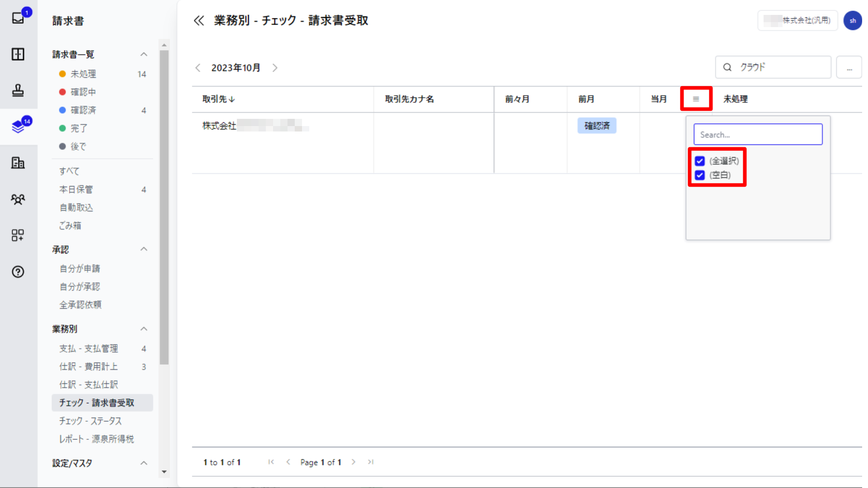Click the 確認済 status badge in 前月

[x=597, y=126]
